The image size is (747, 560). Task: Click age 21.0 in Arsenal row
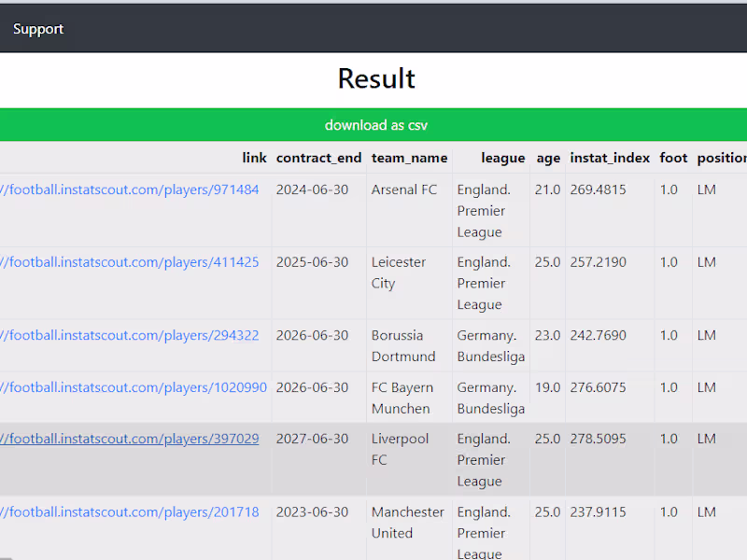tap(547, 189)
